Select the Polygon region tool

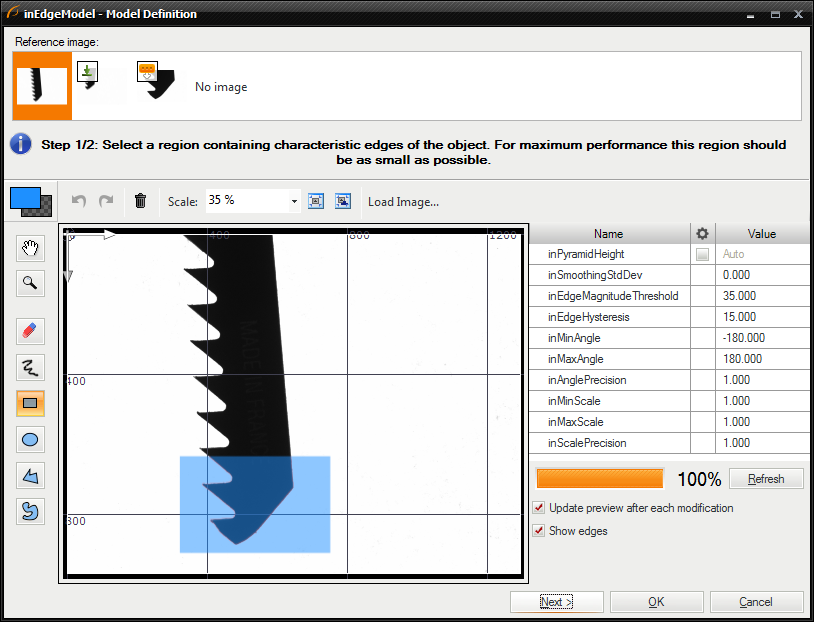tap(31, 475)
